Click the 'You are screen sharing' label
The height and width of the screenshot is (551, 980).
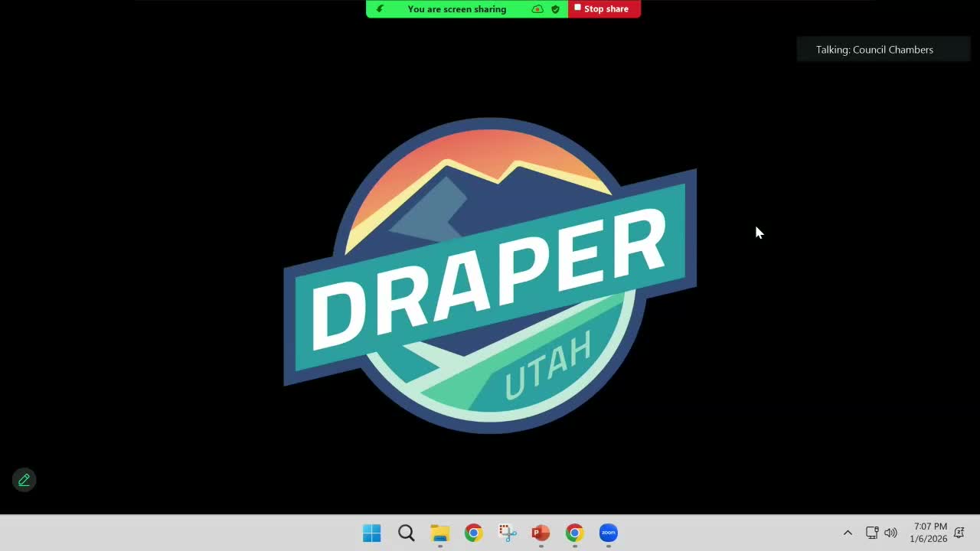[x=456, y=9]
